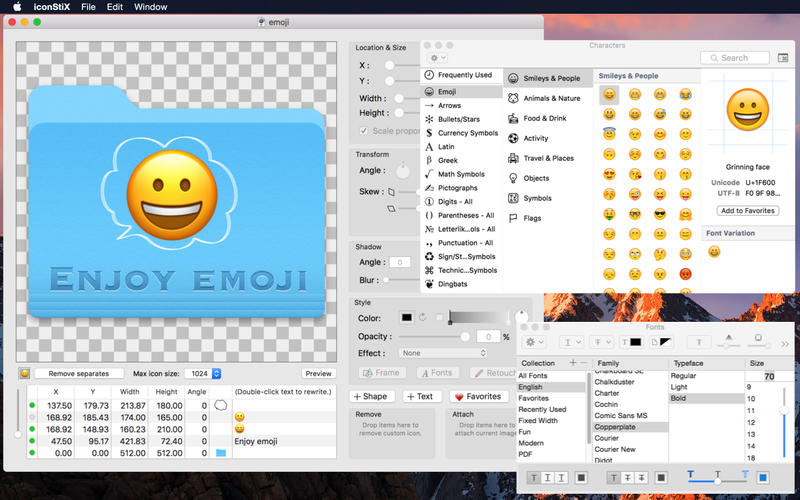
Task: Open the Window menu
Action: pyautogui.click(x=150, y=7)
